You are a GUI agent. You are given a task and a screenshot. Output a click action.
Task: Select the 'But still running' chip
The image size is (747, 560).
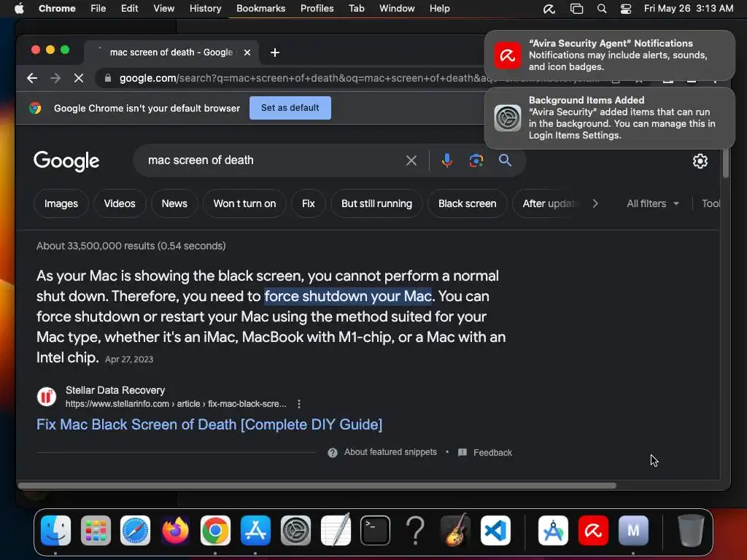[x=376, y=204]
